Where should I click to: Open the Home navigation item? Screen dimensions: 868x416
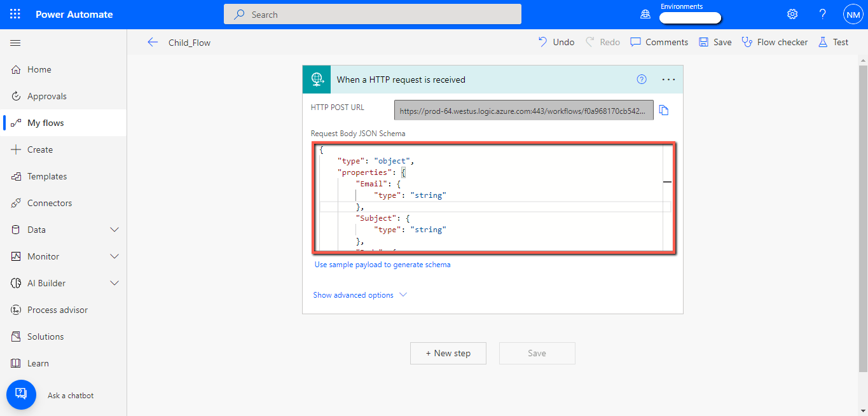pos(64,69)
